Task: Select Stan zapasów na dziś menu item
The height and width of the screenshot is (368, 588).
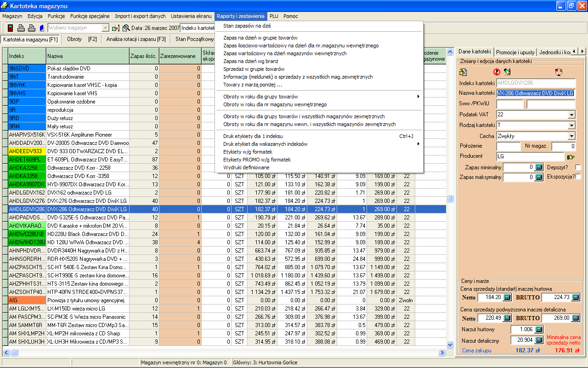Action: click(319, 26)
